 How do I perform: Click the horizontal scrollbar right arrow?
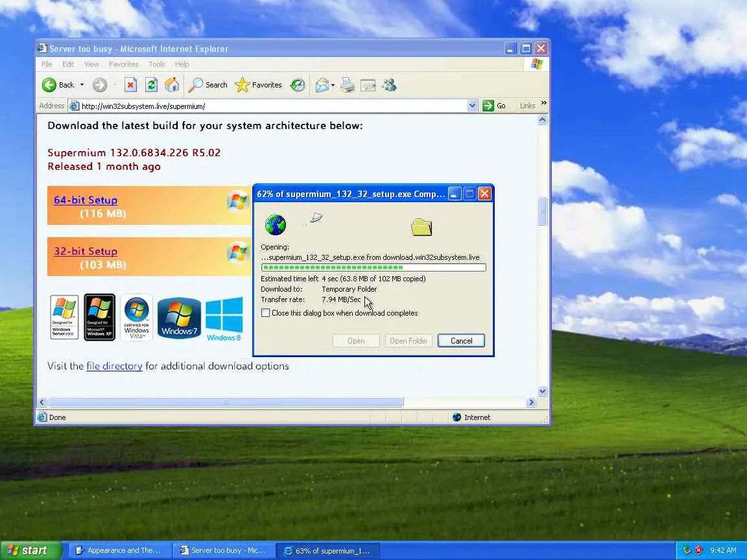click(x=531, y=402)
